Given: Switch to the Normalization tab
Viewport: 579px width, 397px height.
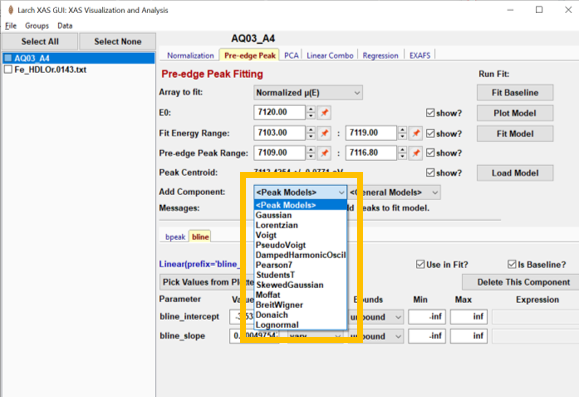Looking at the screenshot, I should tap(190, 55).
